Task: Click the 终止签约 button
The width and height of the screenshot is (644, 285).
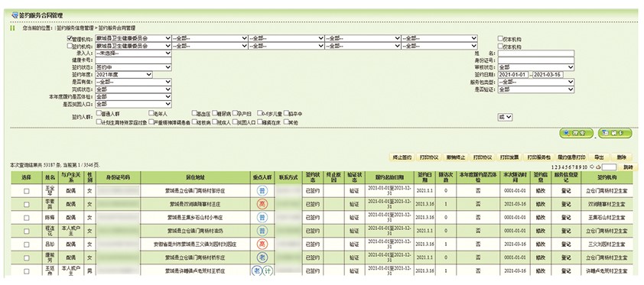Action: [402, 157]
